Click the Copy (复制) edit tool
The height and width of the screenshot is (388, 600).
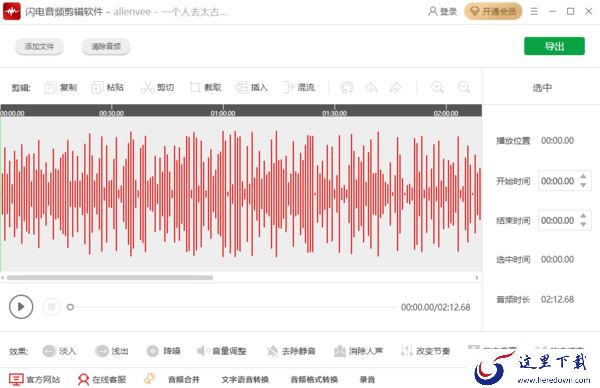pos(61,88)
